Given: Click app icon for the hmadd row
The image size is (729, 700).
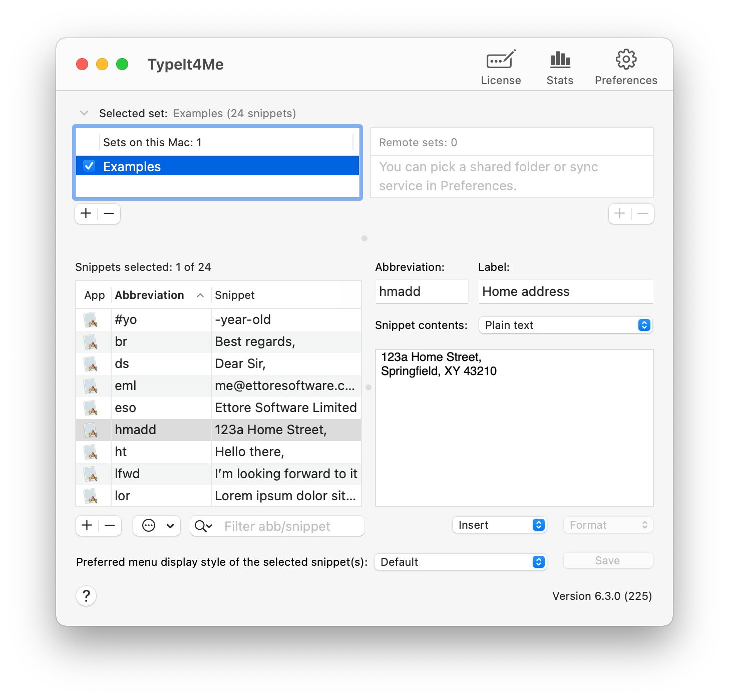Looking at the screenshot, I should (x=90, y=430).
